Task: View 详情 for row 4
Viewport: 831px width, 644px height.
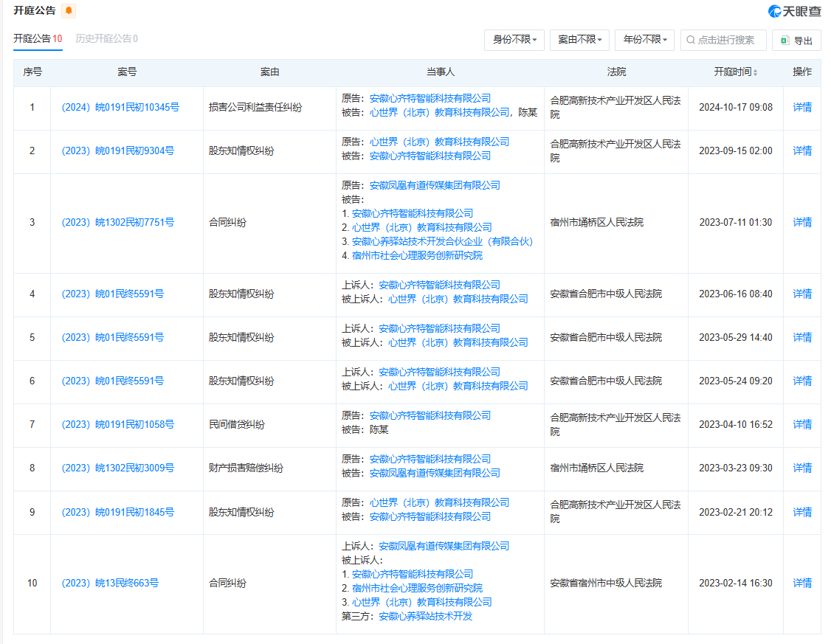Action: 802,294
